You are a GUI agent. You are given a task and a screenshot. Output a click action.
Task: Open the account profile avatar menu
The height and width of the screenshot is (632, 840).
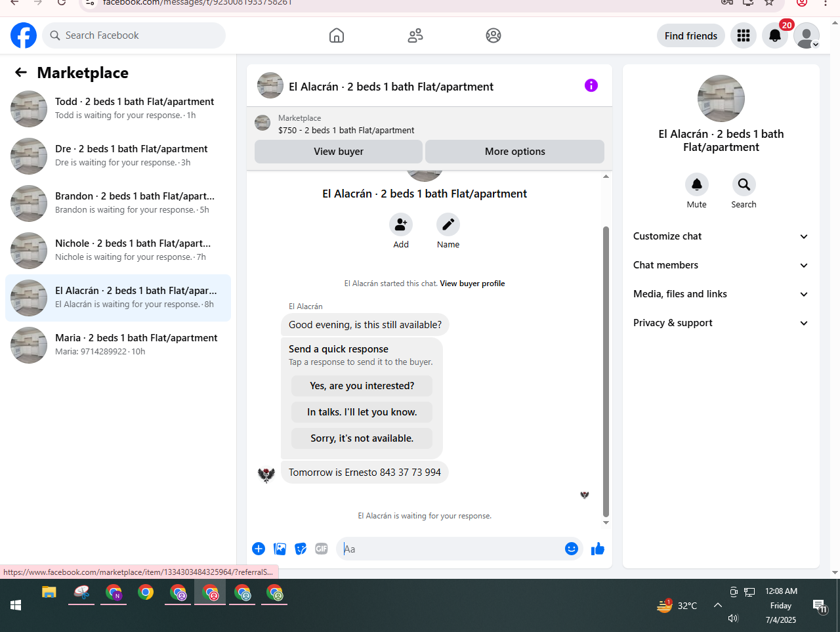(807, 35)
